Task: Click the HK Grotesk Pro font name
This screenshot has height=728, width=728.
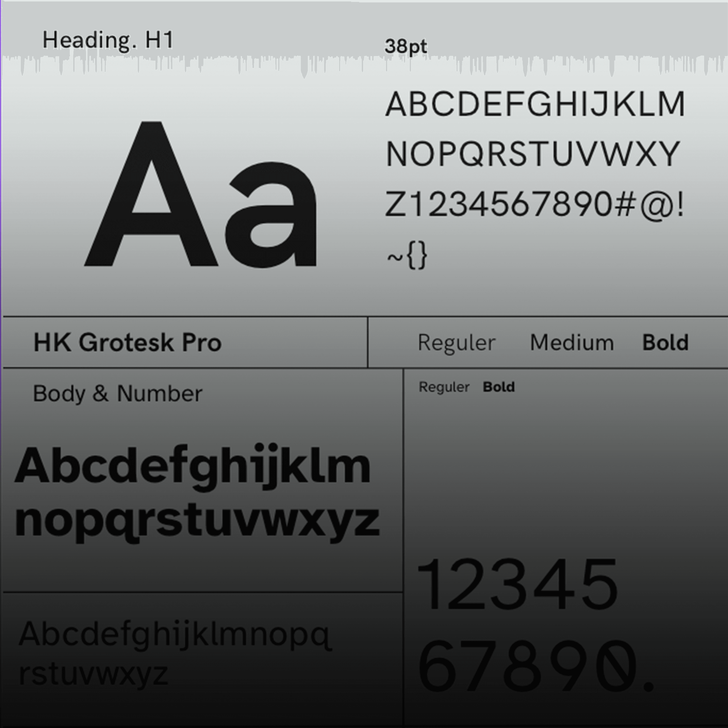Action: [127, 342]
